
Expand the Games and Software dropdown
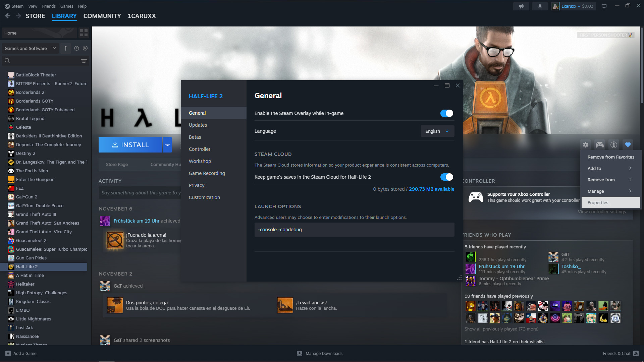click(x=31, y=48)
